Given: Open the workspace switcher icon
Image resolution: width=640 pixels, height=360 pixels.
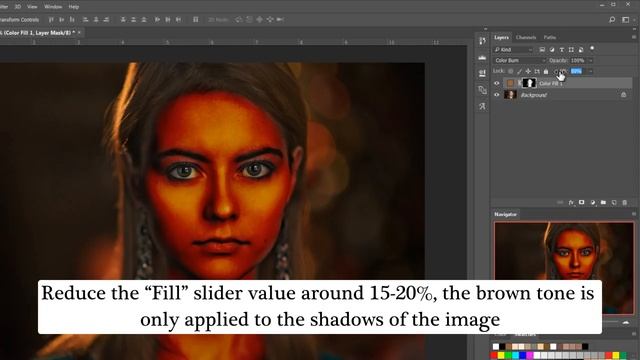Looking at the screenshot, I should (x=626, y=20).
